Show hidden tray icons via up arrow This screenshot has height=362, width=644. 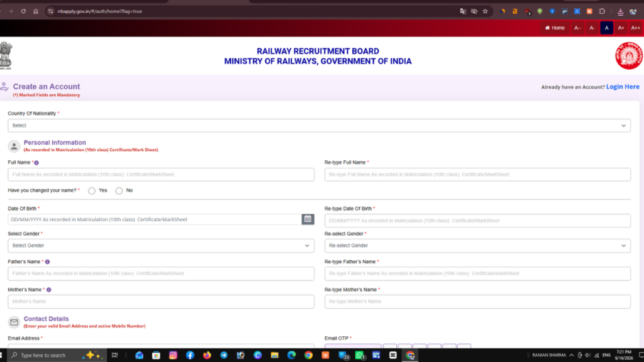(571, 355)
